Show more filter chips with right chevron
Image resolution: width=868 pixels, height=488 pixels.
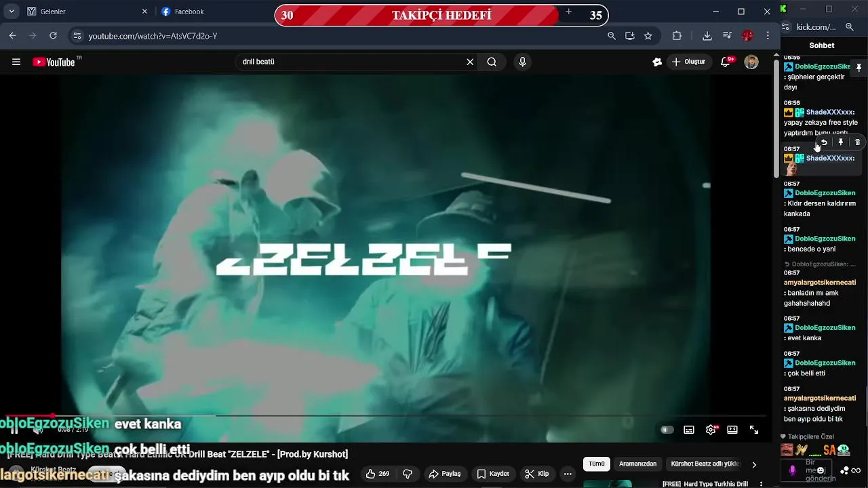pyautogui.click(x=754, y=464)
